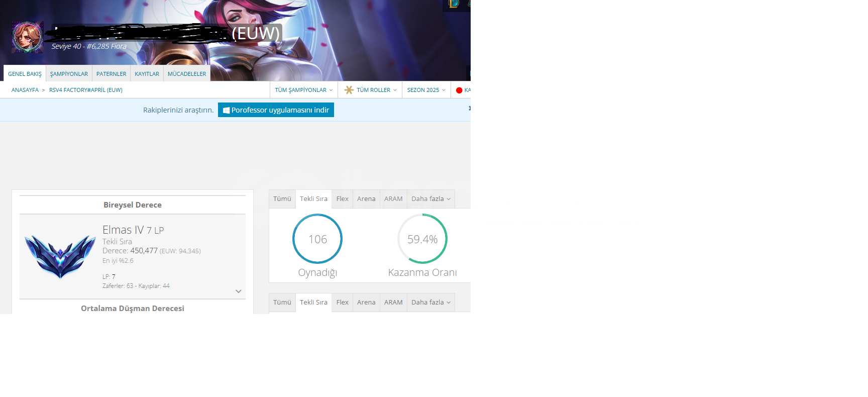The height and width of the screenshot is (397, 868).
Task: Click the "Derece: 450,477" ranking text
Action: (x=130, y=251)
